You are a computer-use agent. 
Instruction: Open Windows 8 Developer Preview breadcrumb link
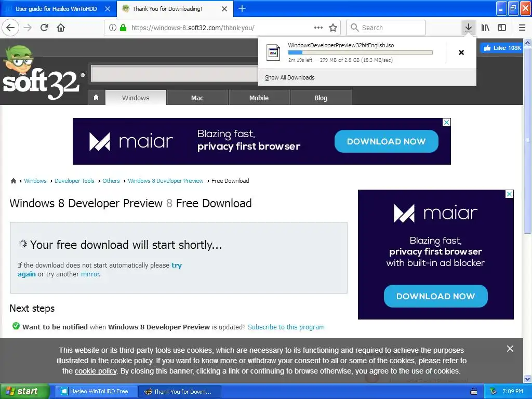click(x=166, y=181)
